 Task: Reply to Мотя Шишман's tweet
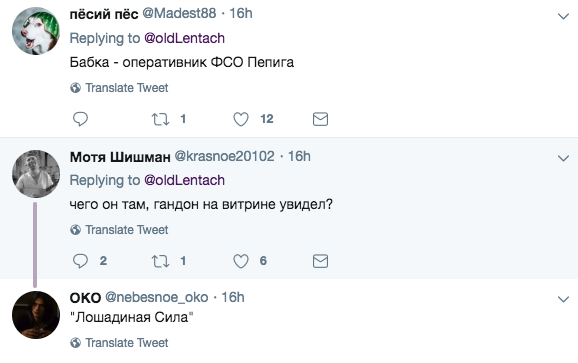pyautogui.click(x=80, y=261)
